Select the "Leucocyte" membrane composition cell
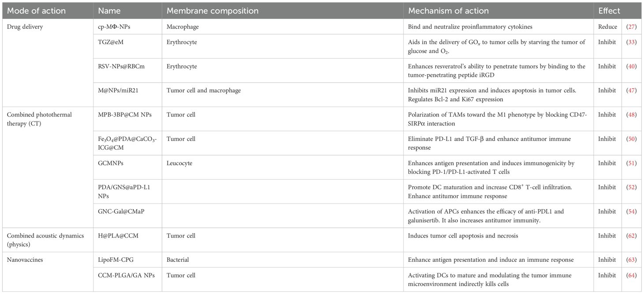Viewport: 644px width, 294px height. [x=180, y=163]
